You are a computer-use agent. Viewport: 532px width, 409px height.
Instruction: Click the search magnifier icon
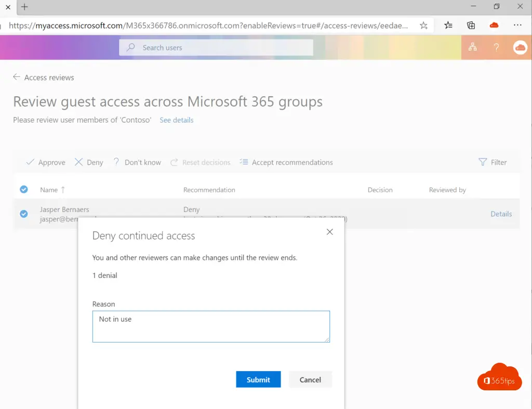coord(130,47)
